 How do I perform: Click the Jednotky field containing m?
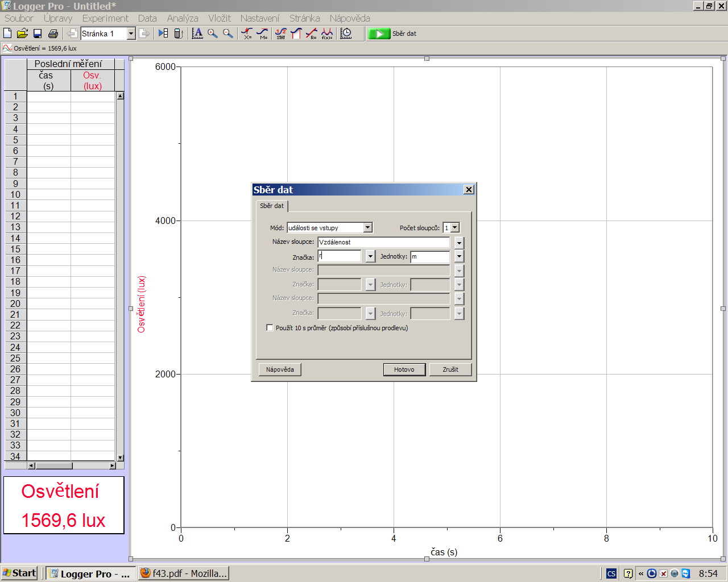click(430, 256)
